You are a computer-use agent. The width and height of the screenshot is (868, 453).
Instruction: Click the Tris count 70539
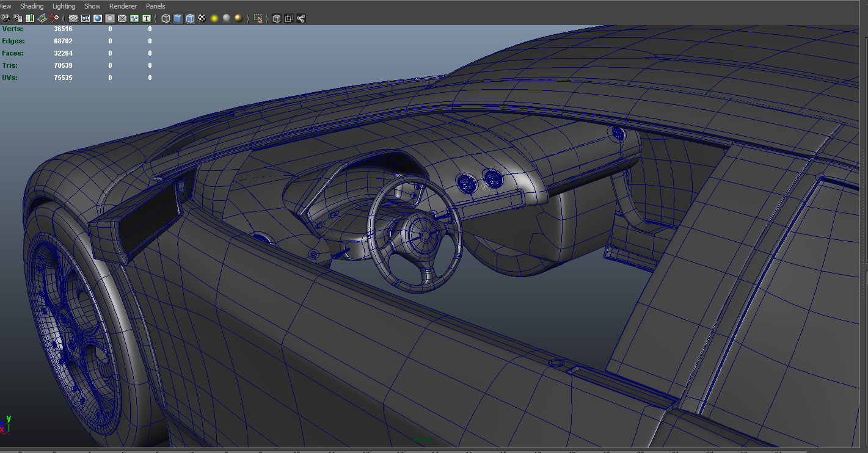point(63,65)
